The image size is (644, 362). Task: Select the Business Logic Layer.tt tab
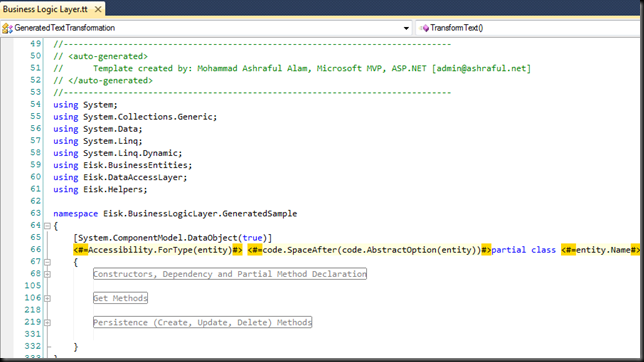pyautogui.click(x=45, y=9)
